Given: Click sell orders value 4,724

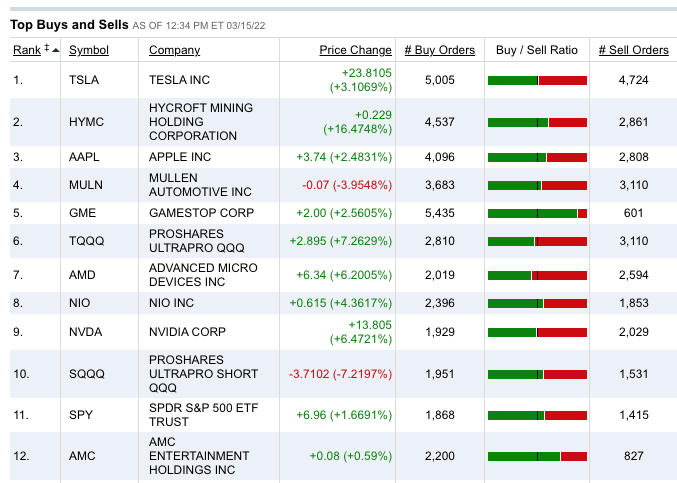Looking at the screenshot, I should (x=633, y=80).
